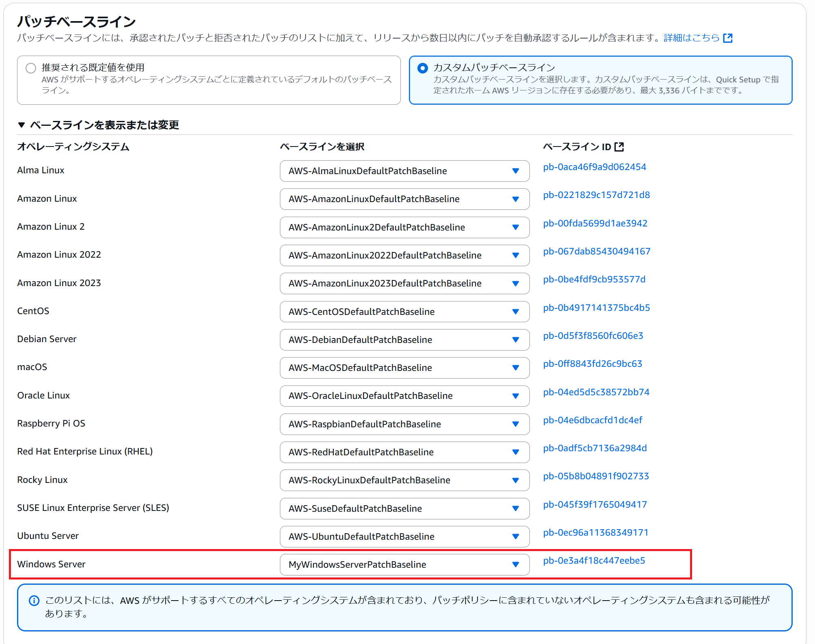
Task: Open the macOS baseline dropdown
Action: [404, 368]
